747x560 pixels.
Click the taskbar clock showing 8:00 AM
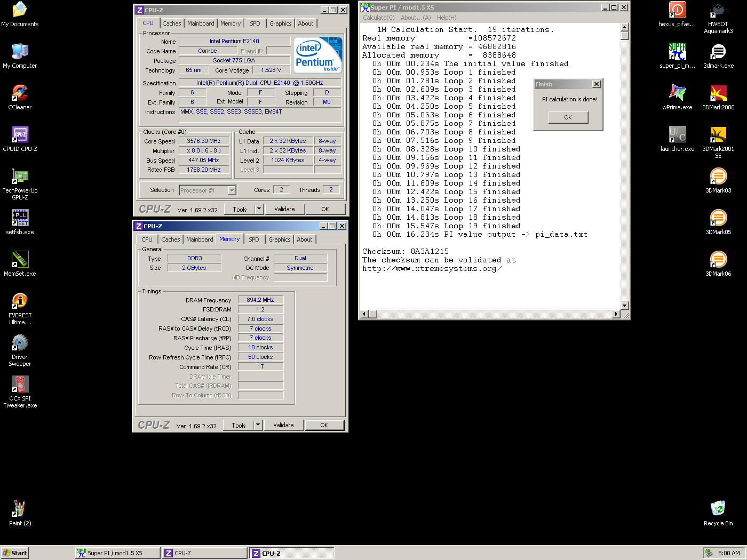pyautogui.click(x=729, y=553)
